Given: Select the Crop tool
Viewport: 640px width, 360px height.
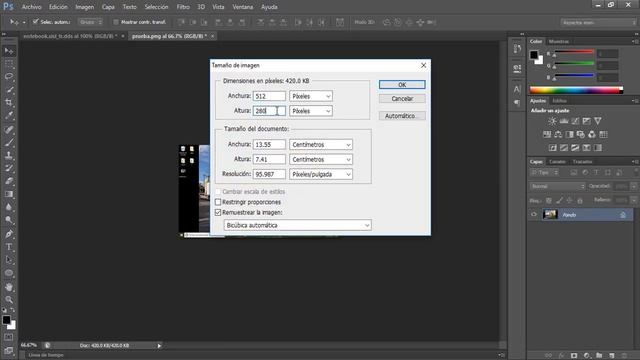Looking at the screenshot, I should pos(9,102).
